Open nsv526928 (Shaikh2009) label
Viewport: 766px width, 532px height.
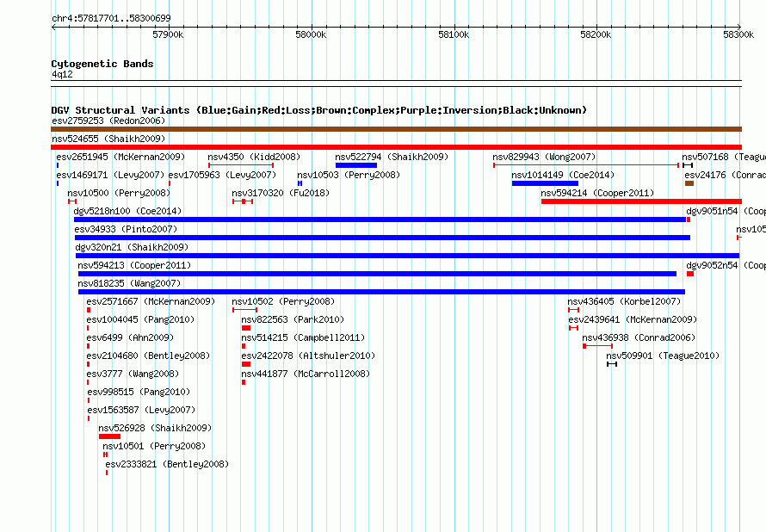click(x=155, y=428)
